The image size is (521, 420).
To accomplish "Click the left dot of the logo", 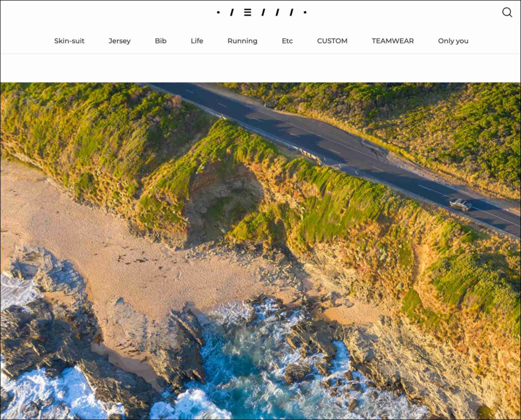I will click(x=218, y=12).
